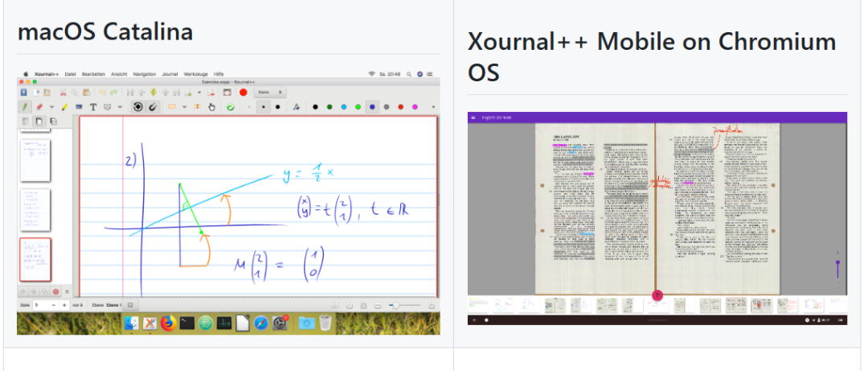Viewport: 868px width, 371px height.
Task: Click the redo arrow icon
Action: [x=113, y=92]
